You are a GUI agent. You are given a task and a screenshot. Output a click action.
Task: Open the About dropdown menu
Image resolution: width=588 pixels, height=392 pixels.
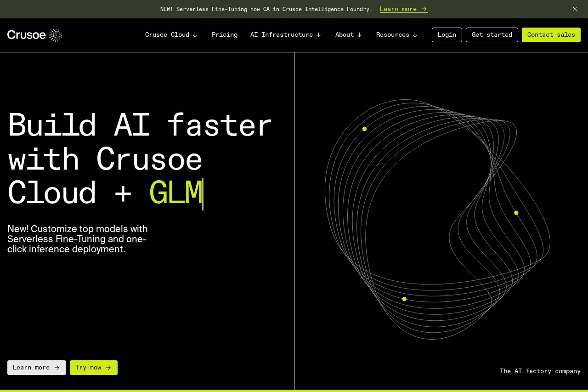(349, 35)
